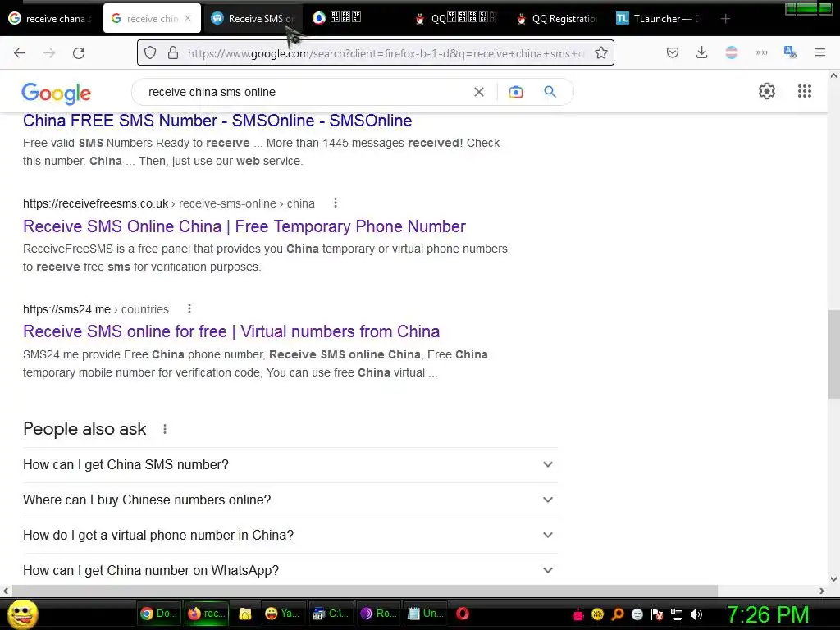
Task: Open Google apps grid
Action: click(x=805, y=91)
